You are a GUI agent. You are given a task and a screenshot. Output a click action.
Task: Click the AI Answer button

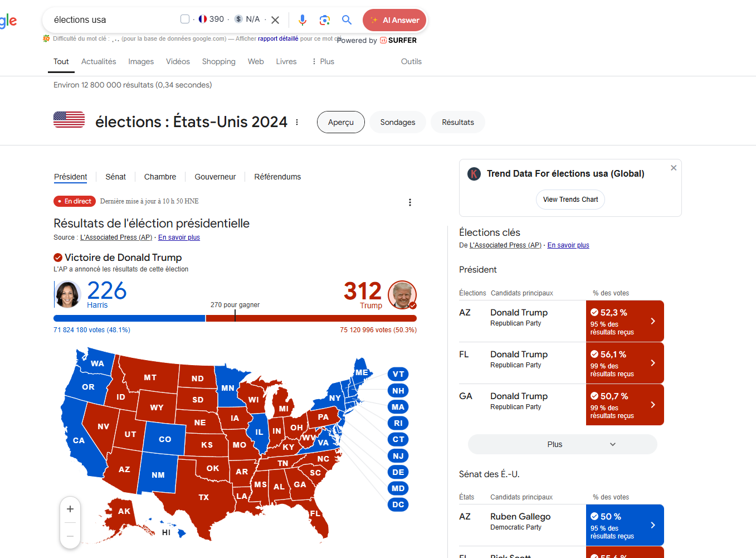[394, 20]
